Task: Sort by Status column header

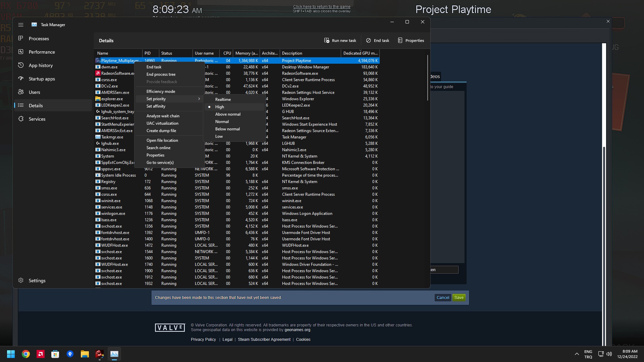Action: [176, 53]
